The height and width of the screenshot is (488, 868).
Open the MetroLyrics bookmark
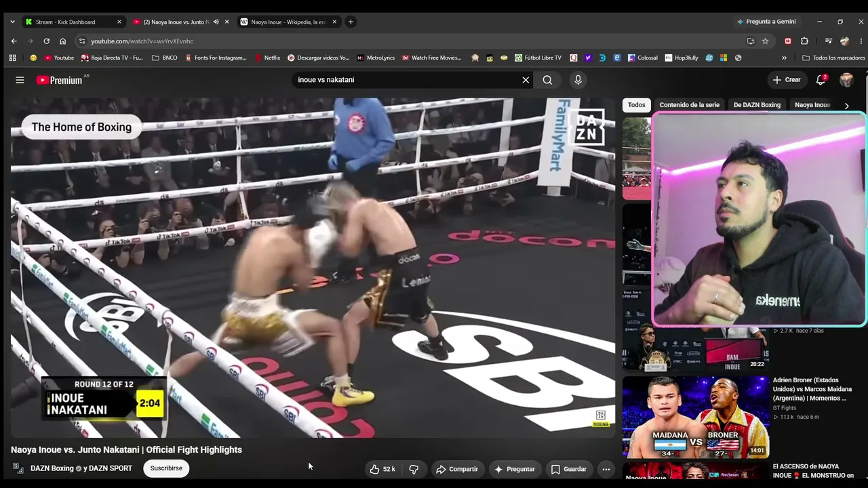click(x=376, y=58)
